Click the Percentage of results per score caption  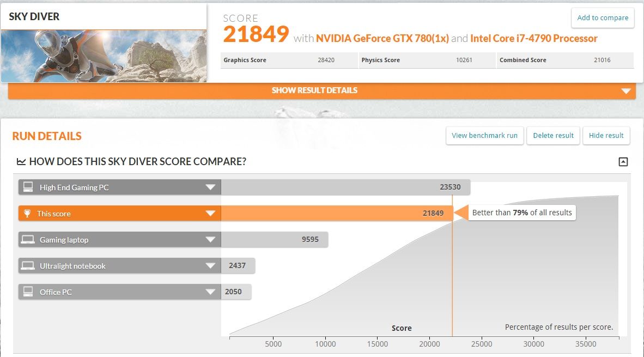point(559,327)
